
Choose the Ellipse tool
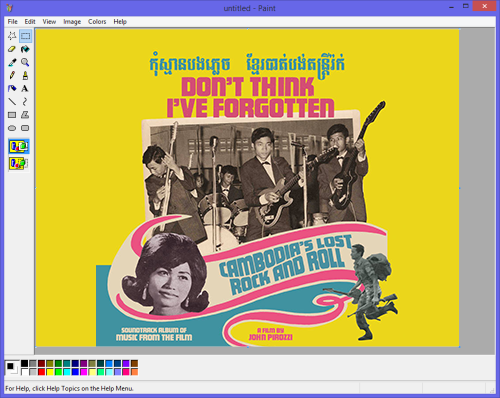[12, 128]
